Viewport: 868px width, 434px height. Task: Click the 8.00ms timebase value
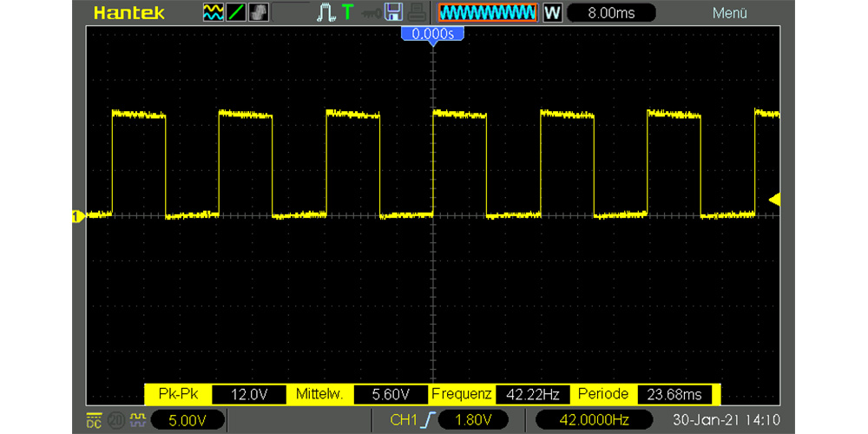pos(611,13)
